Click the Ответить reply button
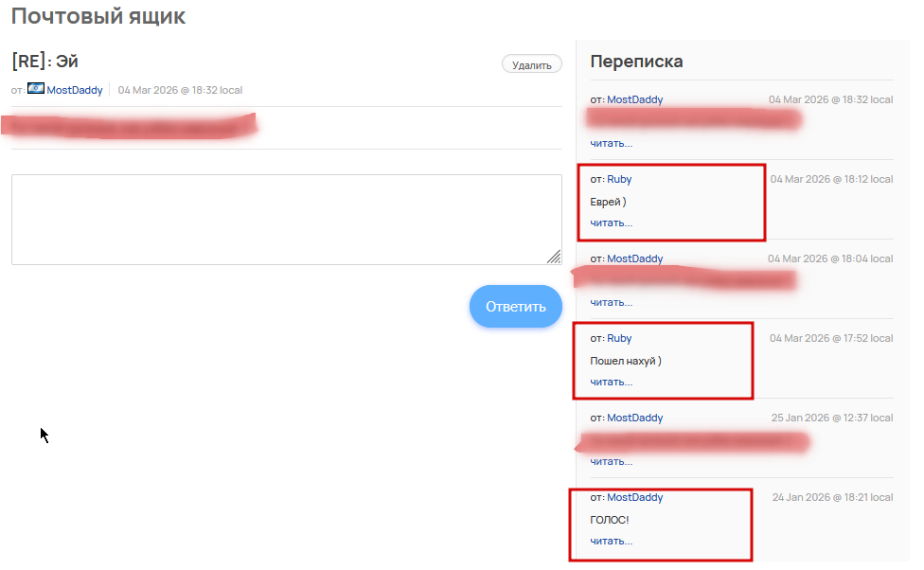Viewport: 924px width, 570px height. (x=516, y=307)
